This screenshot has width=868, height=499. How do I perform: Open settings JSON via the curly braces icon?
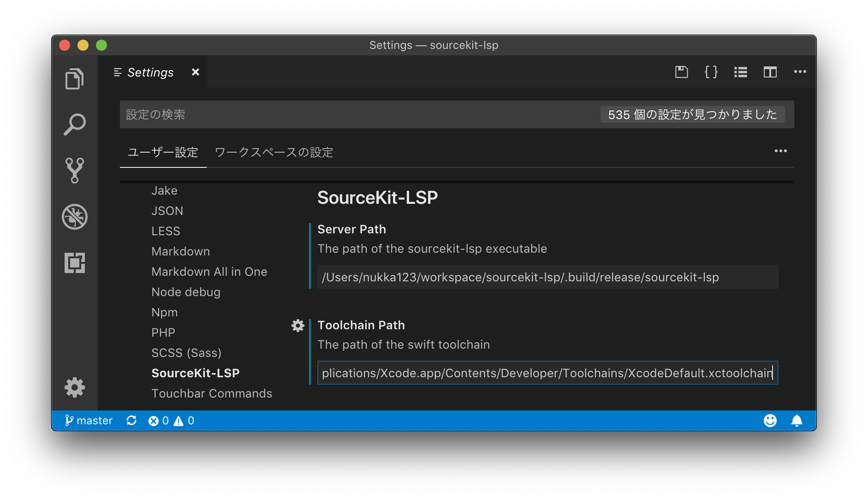click(711, 72)
